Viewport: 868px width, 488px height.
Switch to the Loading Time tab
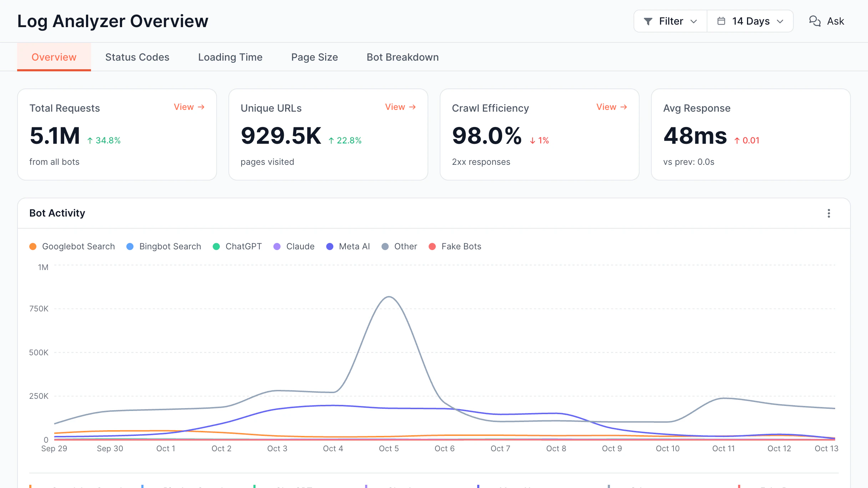pos(230,57)
